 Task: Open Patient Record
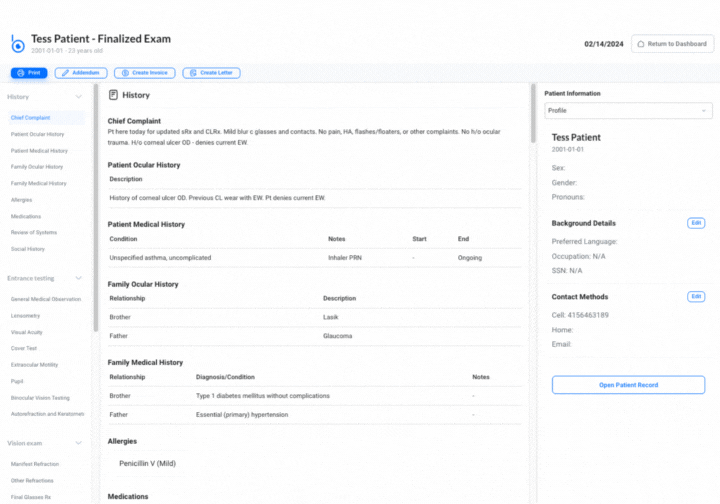pos(628,385)
